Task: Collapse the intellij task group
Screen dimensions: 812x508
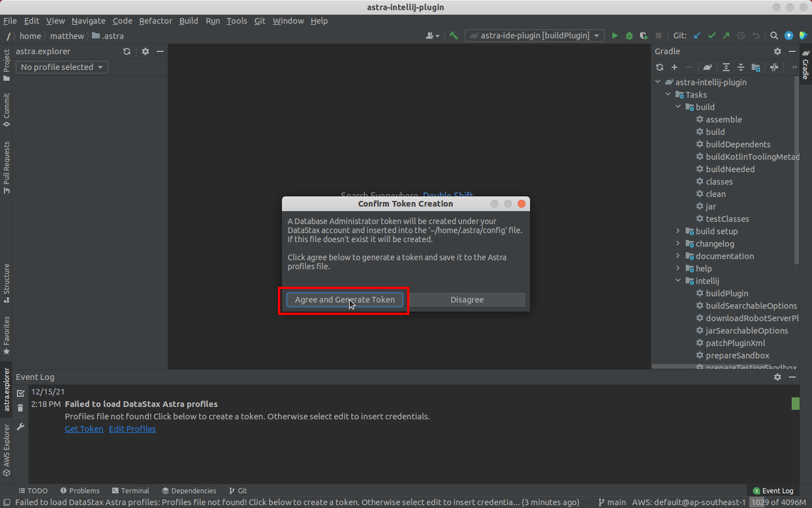Action: (x=678, y=281)
